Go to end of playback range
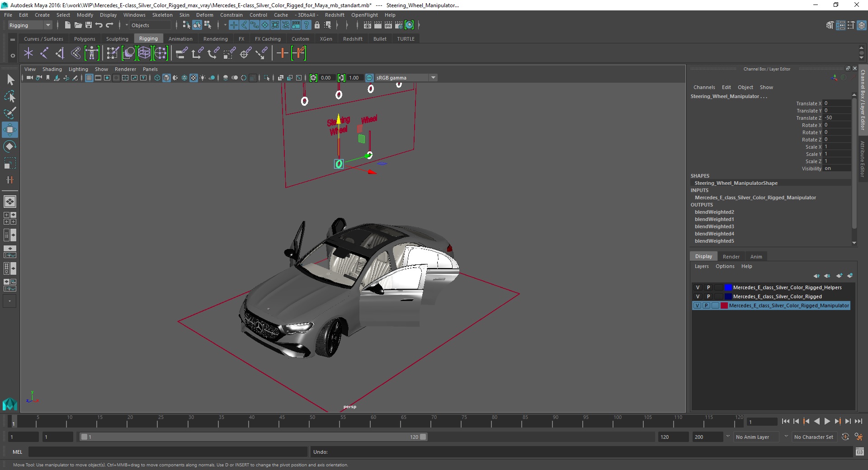Viewport: 868px width, 470px height. 859,421
